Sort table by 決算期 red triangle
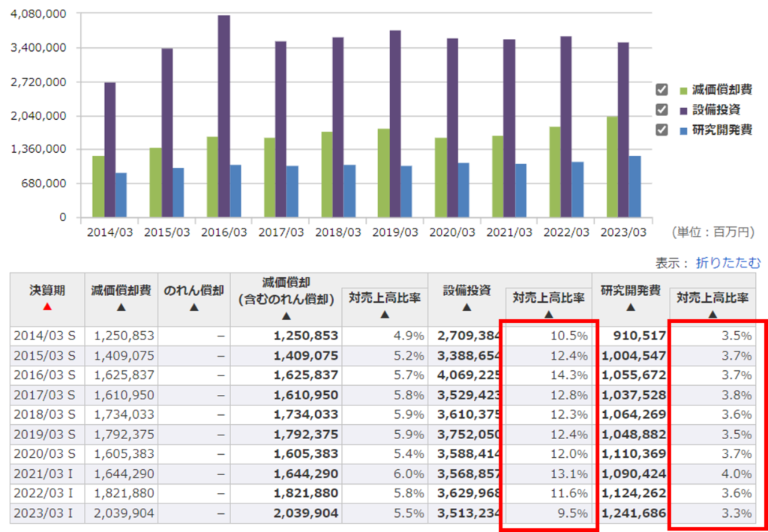The height and width of the screenshot is (532, 768). [46, 306]
